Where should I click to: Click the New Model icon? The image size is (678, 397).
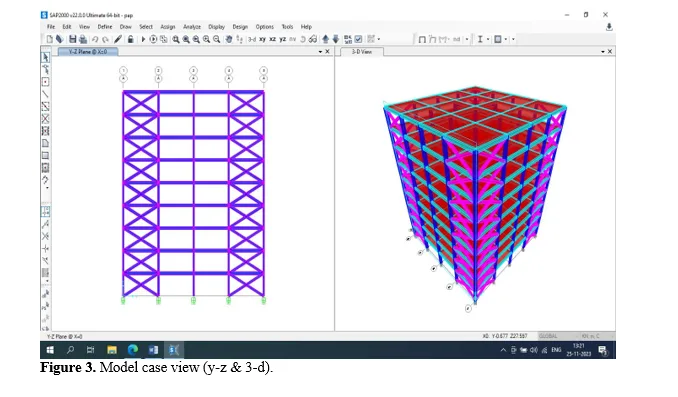point(50,39)
